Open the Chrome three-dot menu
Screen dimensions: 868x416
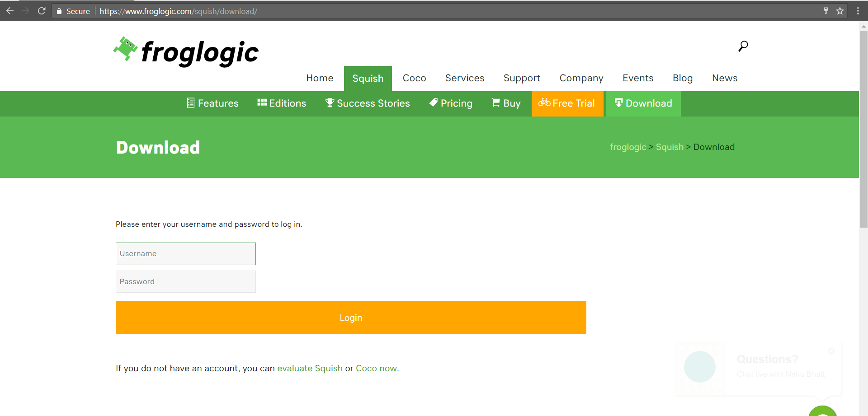[x=858, y=11]
